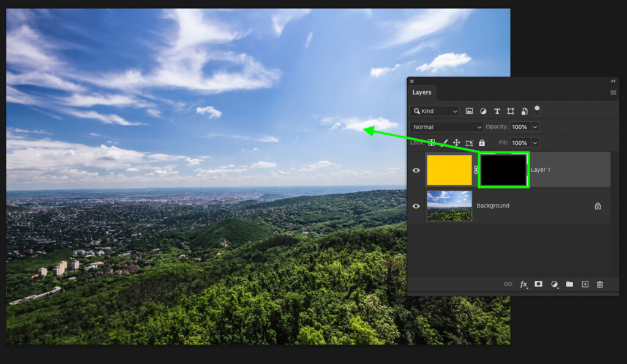Filter layers by shape layer icon
Viewport: 627px width, 364px height.
(x=511, y=111)
